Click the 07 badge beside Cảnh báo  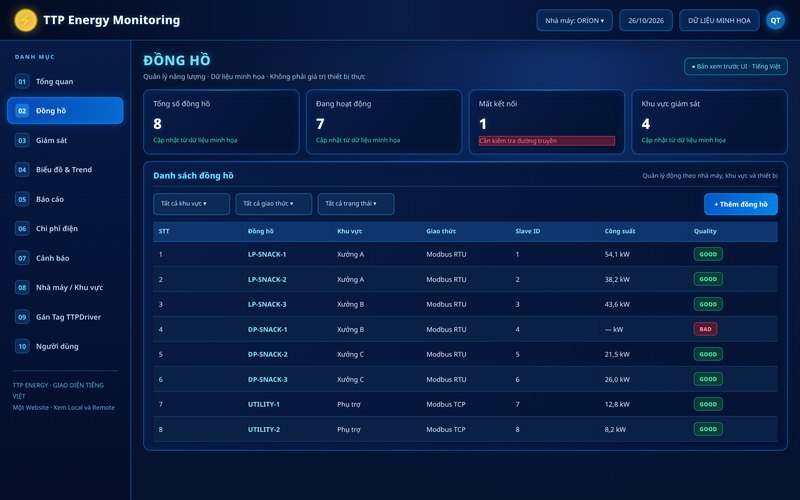click(x=22, y=258)
